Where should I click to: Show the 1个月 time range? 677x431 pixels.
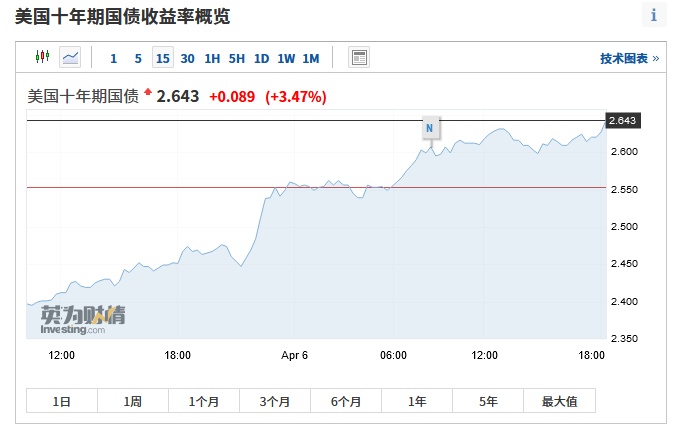click(x=204, y=401)
